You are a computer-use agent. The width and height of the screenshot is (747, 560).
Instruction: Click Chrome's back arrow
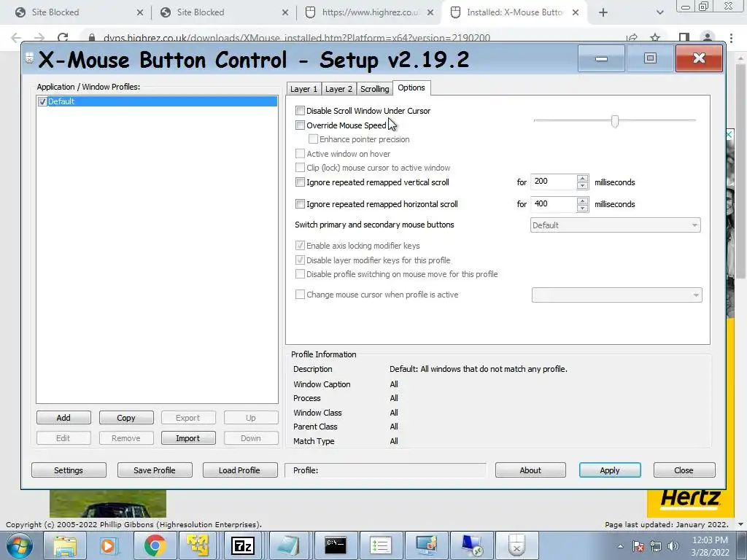tap(16, 38)
